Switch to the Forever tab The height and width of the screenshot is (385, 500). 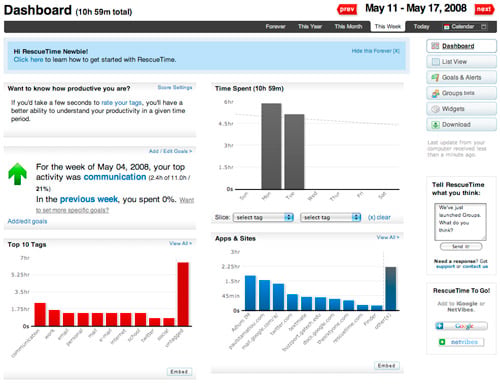point(275,27)
